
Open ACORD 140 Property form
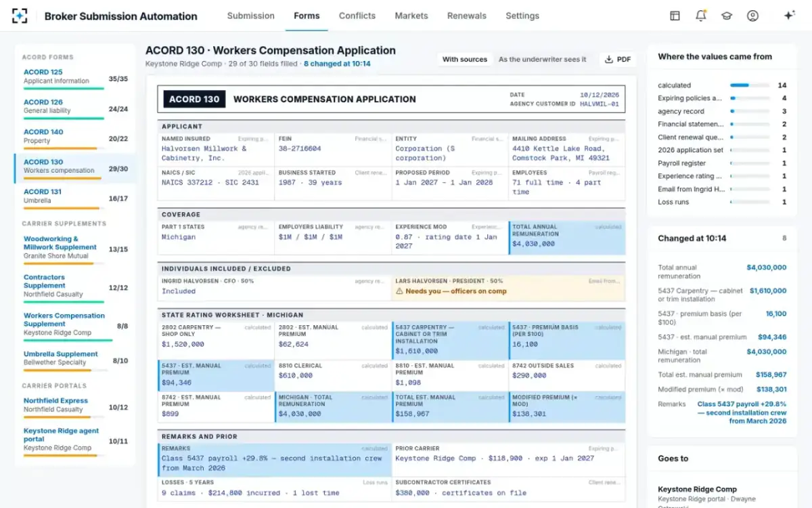point(75,138)
